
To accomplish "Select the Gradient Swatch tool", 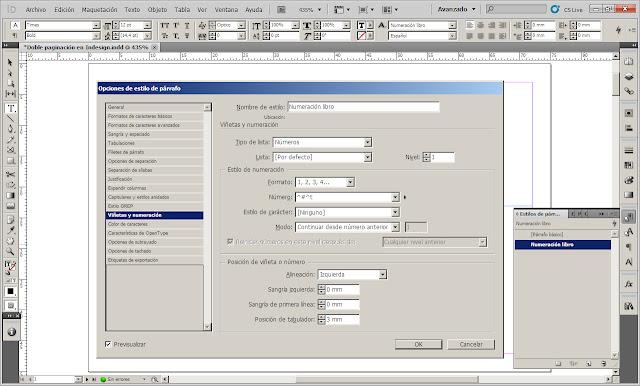I will pyautogui.click(x=10, y=195).
